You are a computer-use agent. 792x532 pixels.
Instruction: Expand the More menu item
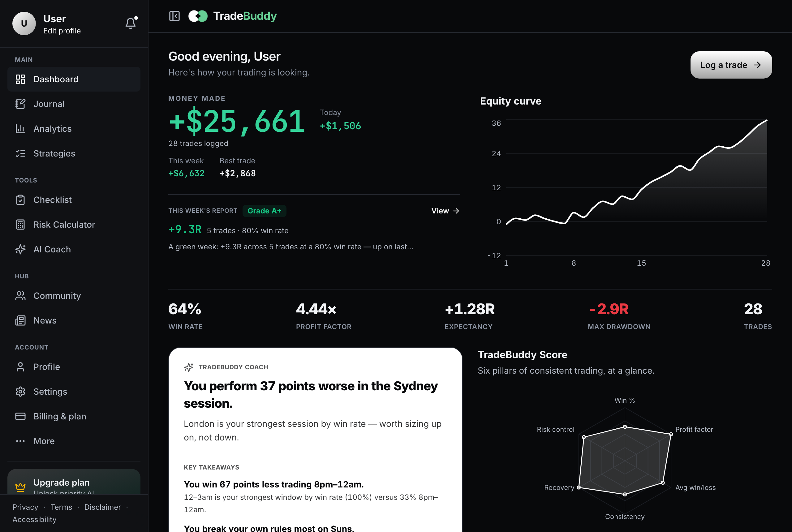coord(74,441)
